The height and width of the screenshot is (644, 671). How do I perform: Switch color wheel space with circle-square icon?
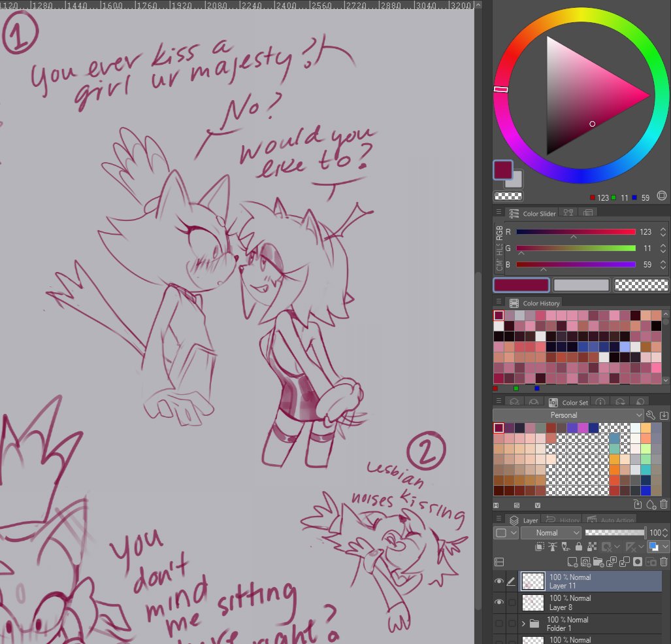(x=662, y=196)
